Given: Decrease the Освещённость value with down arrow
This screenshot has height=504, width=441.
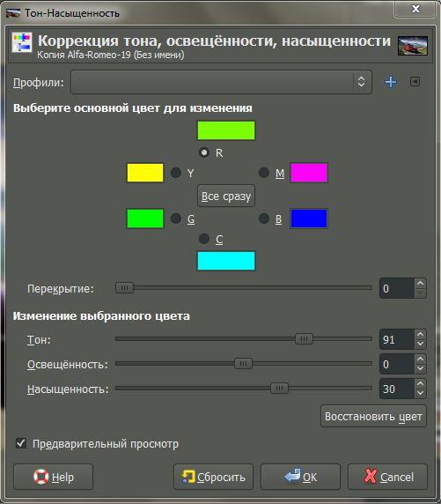Looking at the screenshot, I should [x=420, y=368].
